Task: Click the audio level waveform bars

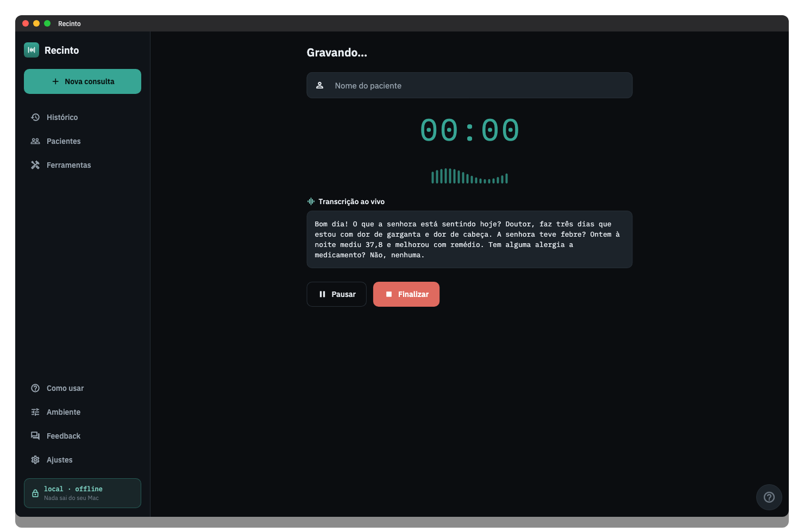Action: 469,176
